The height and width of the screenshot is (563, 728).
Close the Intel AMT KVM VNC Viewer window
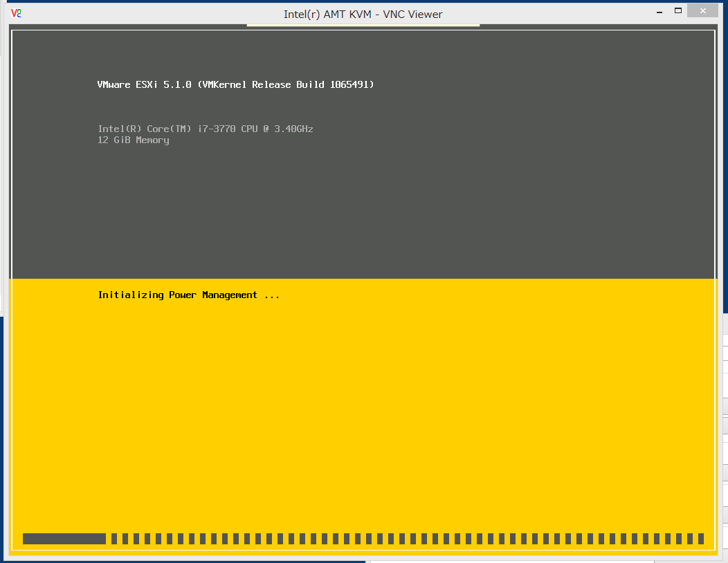(x=702, y=10)
